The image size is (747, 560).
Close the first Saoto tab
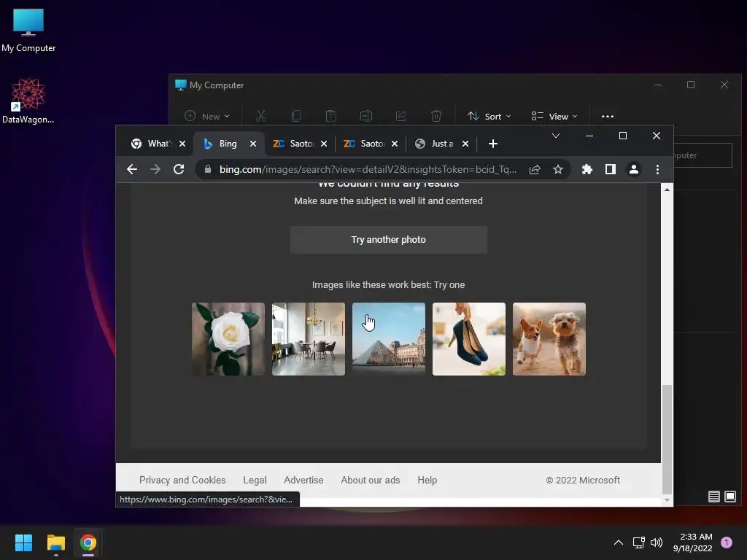point(324,144)
